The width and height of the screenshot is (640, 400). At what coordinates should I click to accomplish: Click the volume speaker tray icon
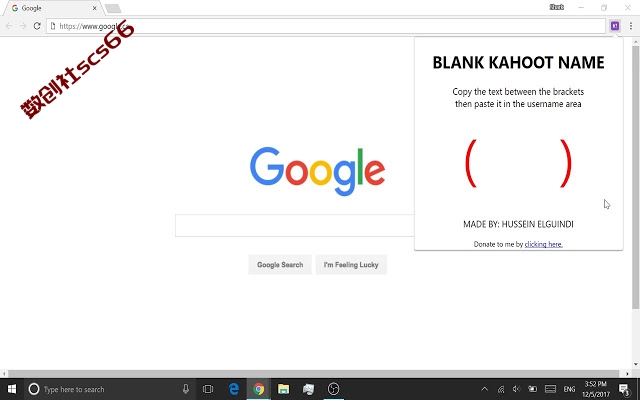(516, 389)
